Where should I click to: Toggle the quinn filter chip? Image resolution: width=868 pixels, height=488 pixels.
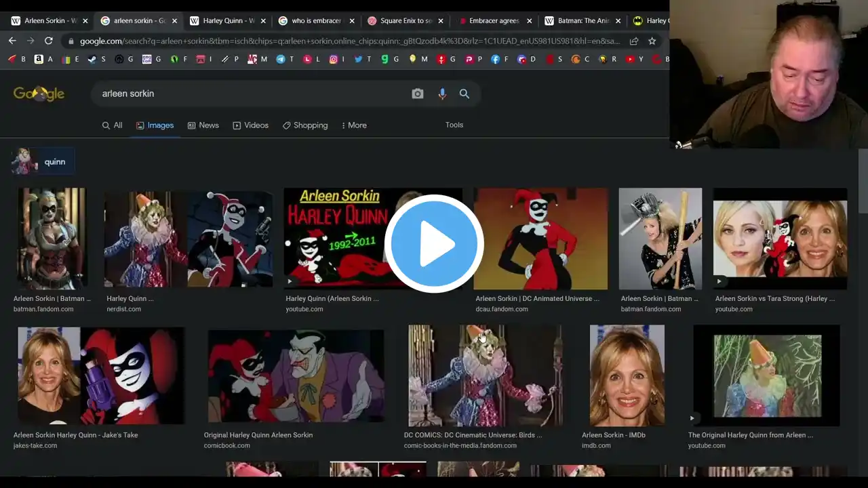coord(43,162)
